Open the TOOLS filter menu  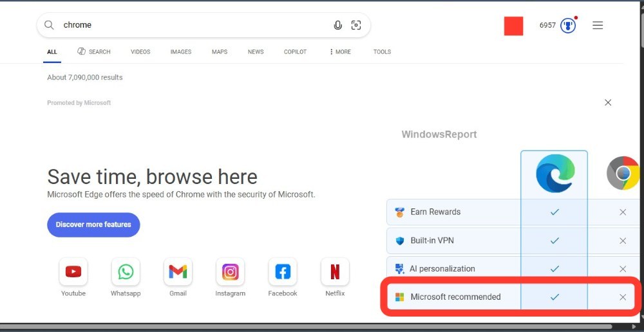tap(382, 51)
